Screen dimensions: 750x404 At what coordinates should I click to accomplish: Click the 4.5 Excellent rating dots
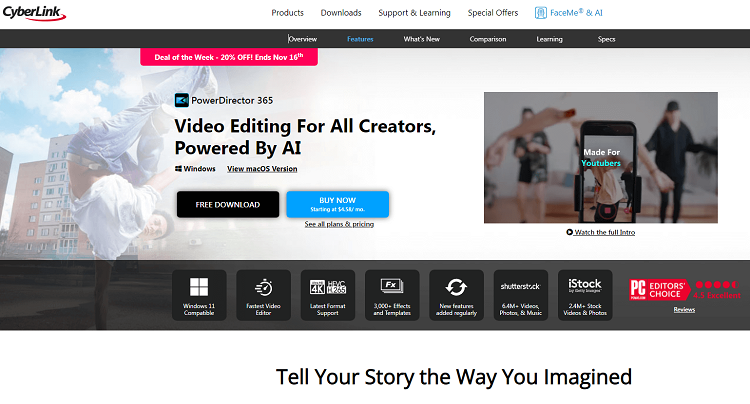click(x=717, y=284)
